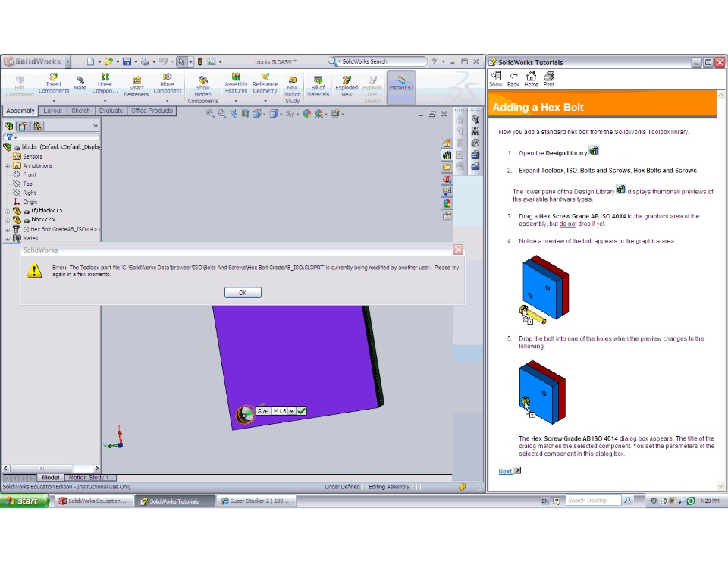Screen dimensions: 728x562
Task: Open the Design Library task pane tab
Action: pos(447,155)
